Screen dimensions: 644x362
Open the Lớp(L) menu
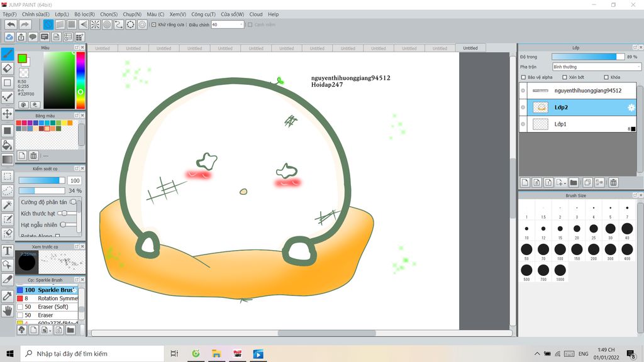click(62, 14)
